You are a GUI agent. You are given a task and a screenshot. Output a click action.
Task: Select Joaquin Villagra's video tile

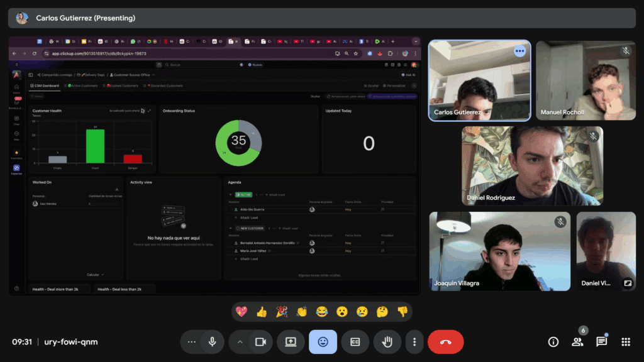[x=499, y=251]
